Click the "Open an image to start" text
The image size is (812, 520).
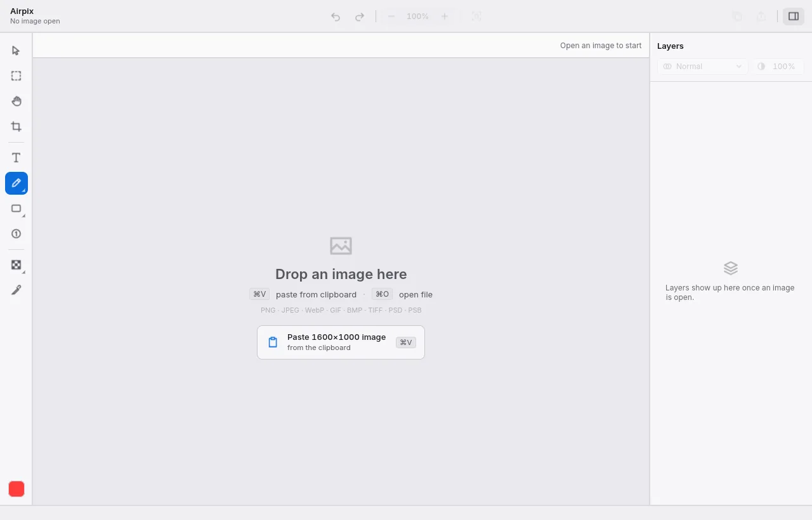tap(601, 46)
